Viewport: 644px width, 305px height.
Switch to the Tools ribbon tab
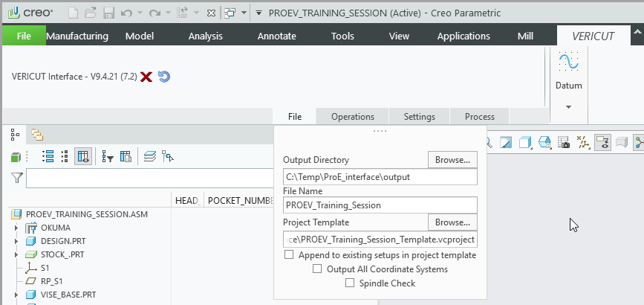tap(342, 36)
